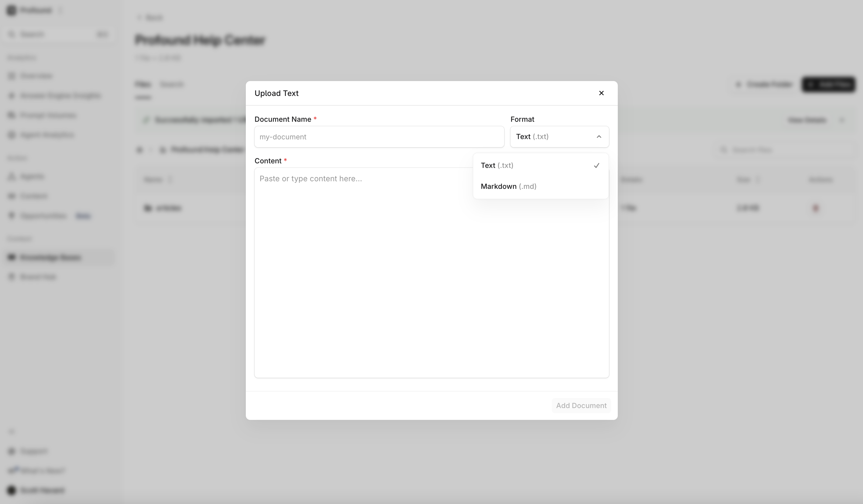Click the Format field label

[522, 119]
